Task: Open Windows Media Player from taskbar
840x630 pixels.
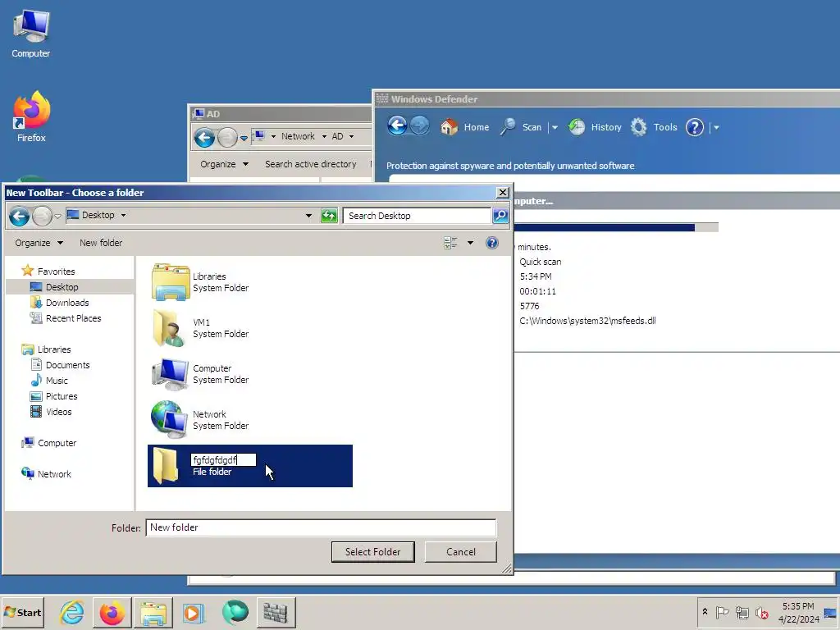Action: tap(194, 612)
